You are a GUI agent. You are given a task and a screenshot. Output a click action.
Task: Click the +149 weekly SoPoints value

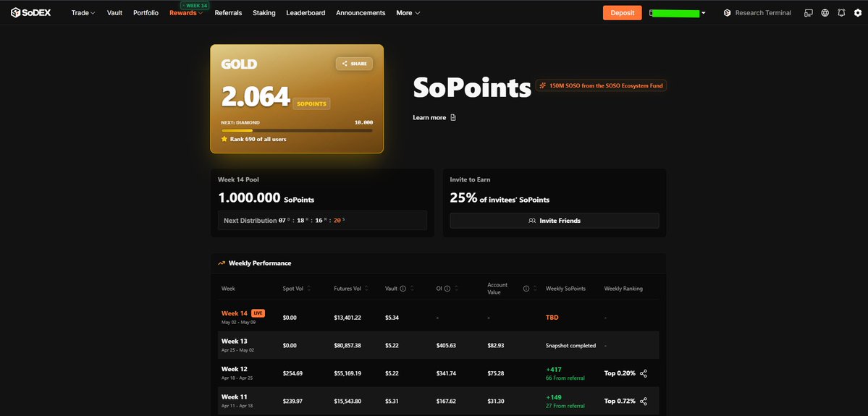[554, 396]
